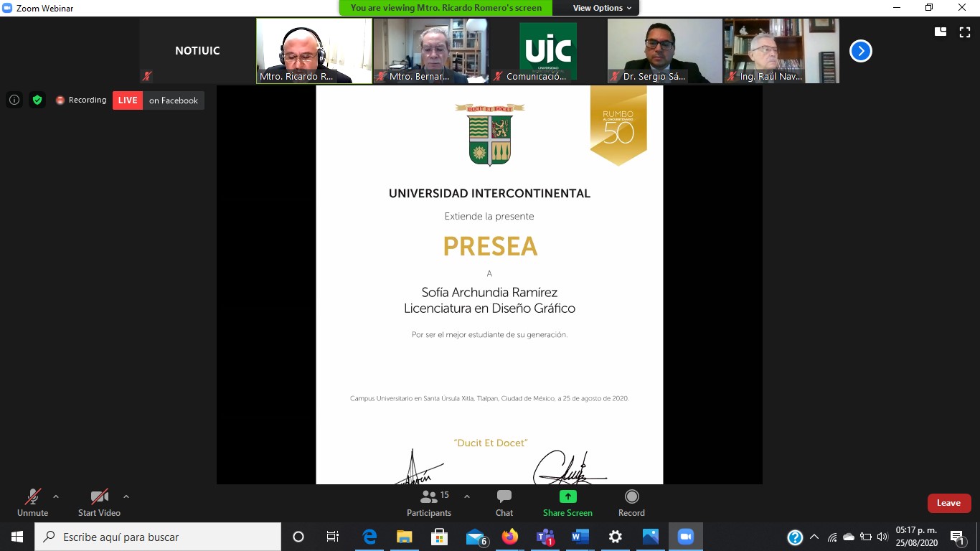
Task: Open the View Options dropdown
Action: click(x=603, y=8)
